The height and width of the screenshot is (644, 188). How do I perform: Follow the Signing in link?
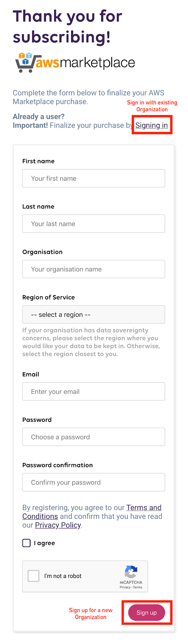pos(151,125)
